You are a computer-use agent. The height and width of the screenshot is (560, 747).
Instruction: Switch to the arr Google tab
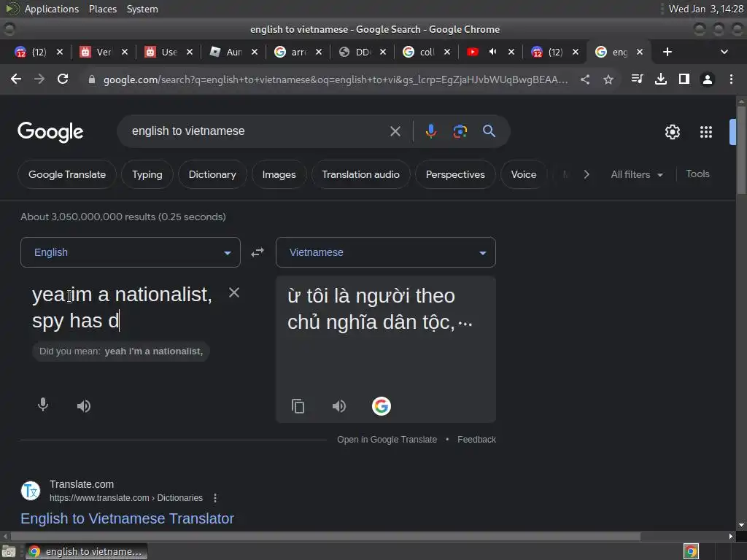(298, 52)
